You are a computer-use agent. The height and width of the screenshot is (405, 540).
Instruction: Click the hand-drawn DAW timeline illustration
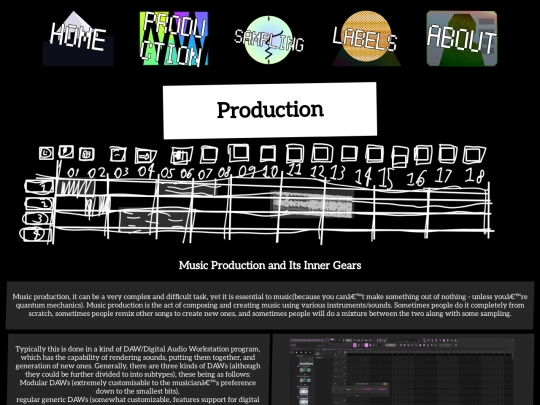(x=257, y=195)
